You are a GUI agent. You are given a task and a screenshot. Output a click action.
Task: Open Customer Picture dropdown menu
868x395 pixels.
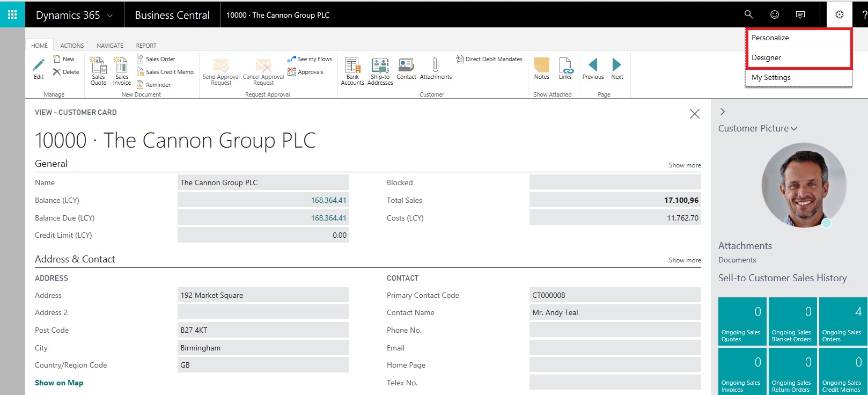click(757, 128)
